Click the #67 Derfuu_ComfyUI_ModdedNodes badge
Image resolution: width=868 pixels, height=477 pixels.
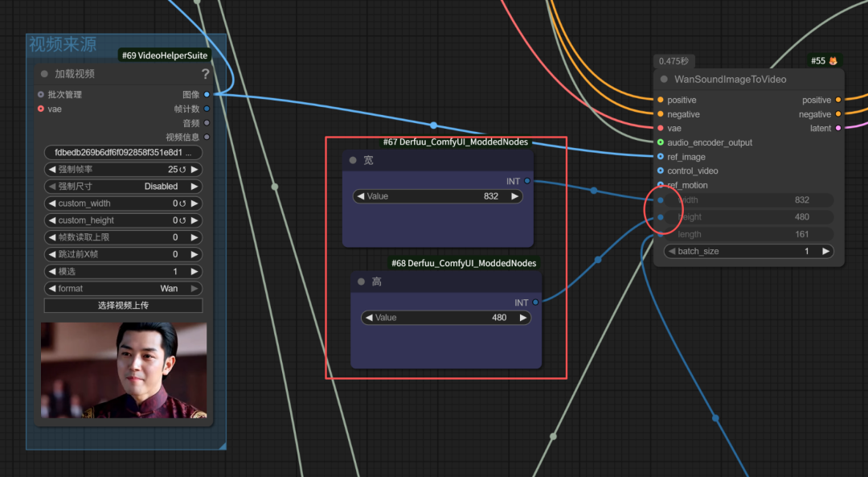[x=455, y=142]
